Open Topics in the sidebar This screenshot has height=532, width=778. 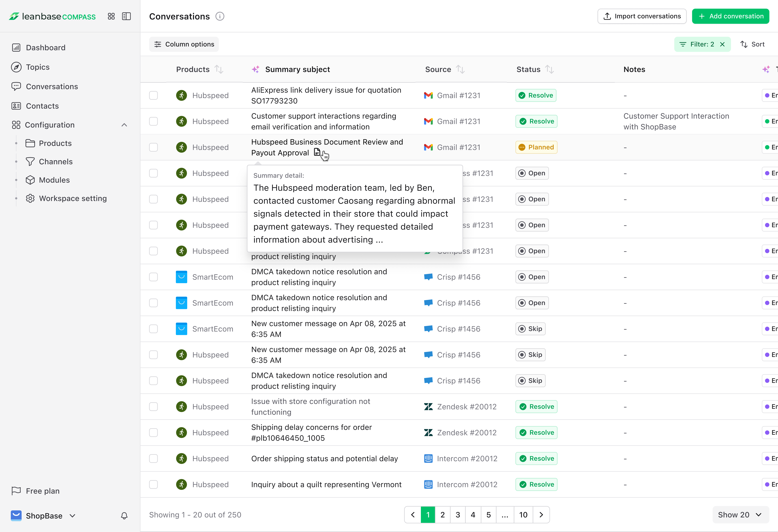point(38,67)
